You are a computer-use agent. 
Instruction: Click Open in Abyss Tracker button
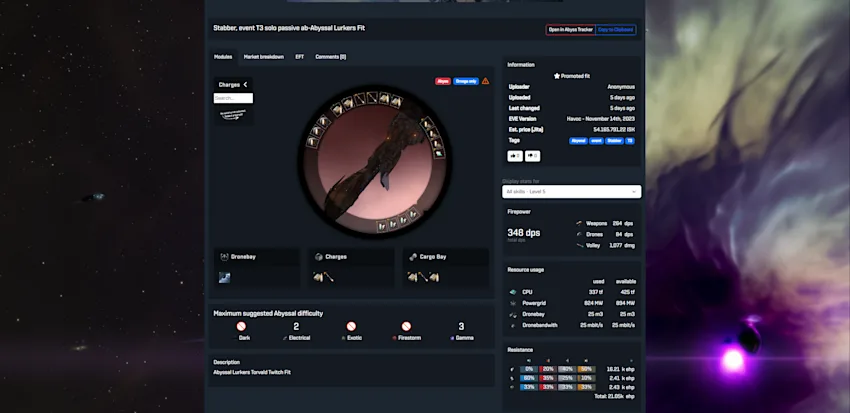click(x=570, y=30)
